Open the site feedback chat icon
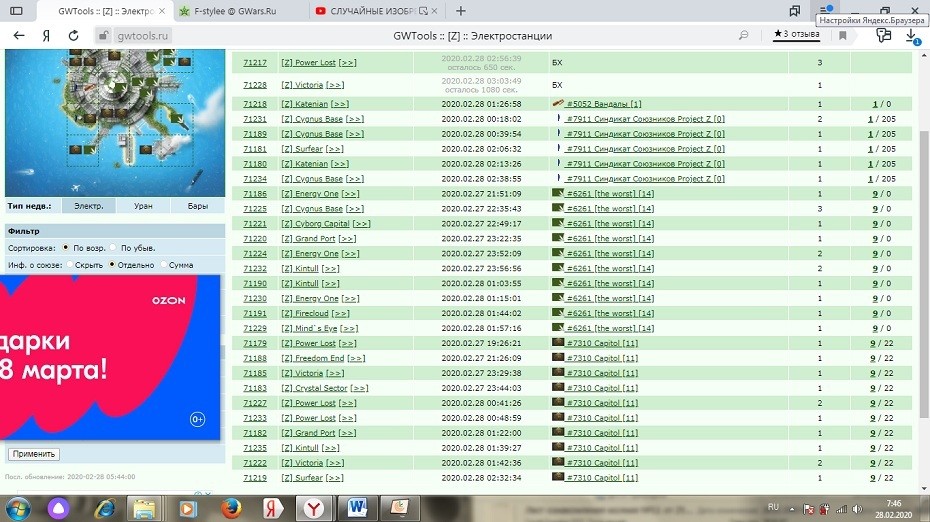930x522 pixels. coord(884,36)
